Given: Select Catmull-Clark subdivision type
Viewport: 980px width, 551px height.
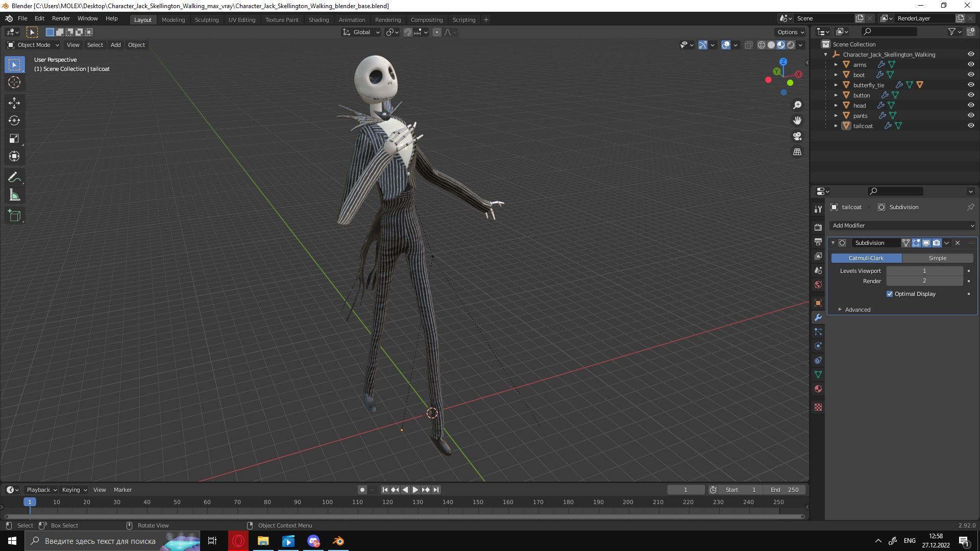Looking at the screenshot, I should coord(866,258).
